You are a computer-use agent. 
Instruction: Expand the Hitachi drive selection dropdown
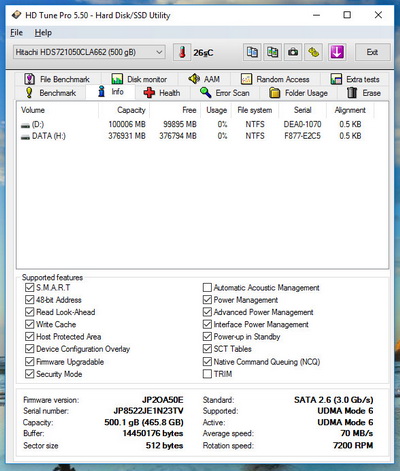(x=89, y=52)
